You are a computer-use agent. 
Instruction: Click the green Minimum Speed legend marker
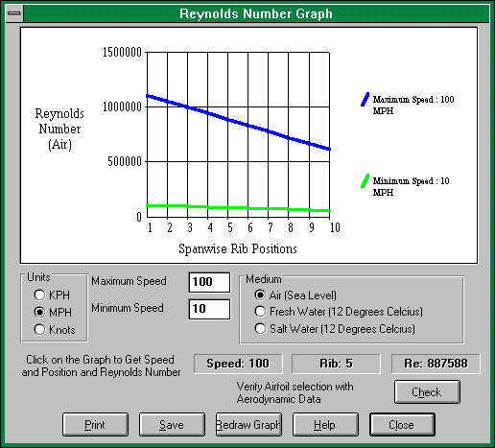coord(365,180)
